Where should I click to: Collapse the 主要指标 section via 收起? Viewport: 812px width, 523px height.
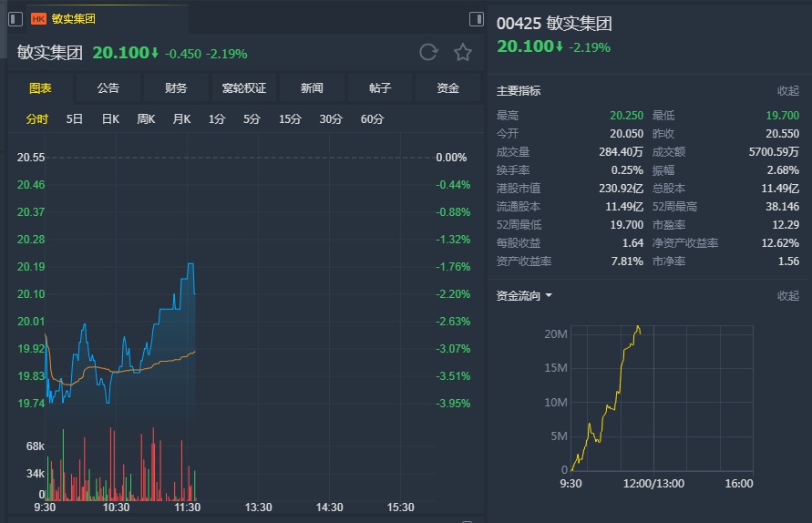click(x=788, y=90)
